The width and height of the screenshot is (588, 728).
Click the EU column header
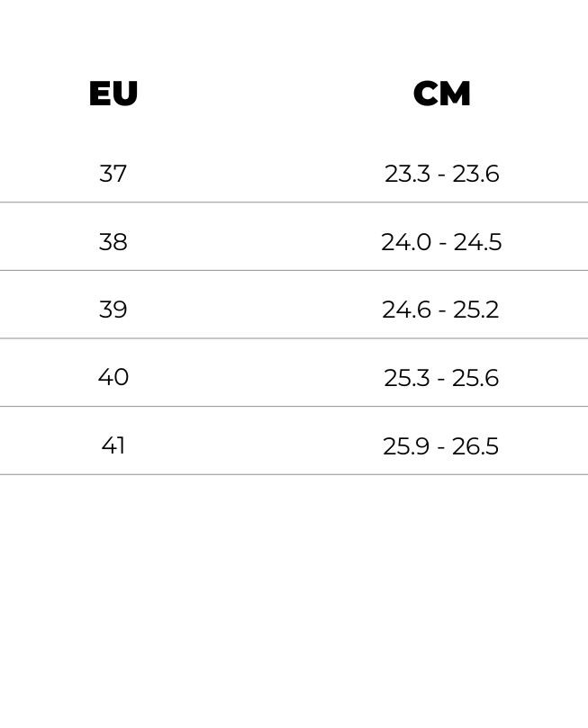pos(113,94)
